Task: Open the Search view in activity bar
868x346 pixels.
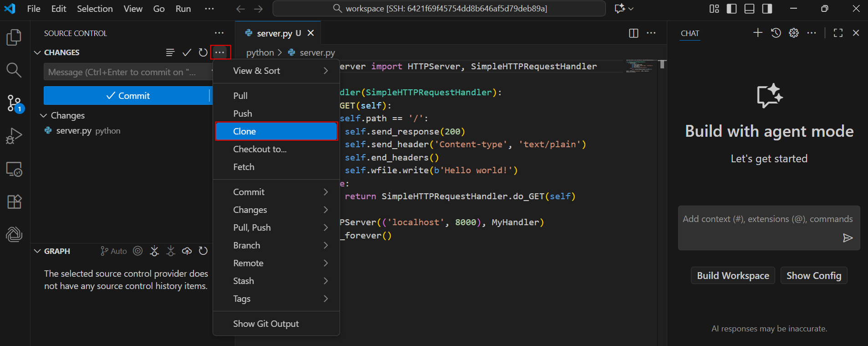Action: [x=14, y=70]
